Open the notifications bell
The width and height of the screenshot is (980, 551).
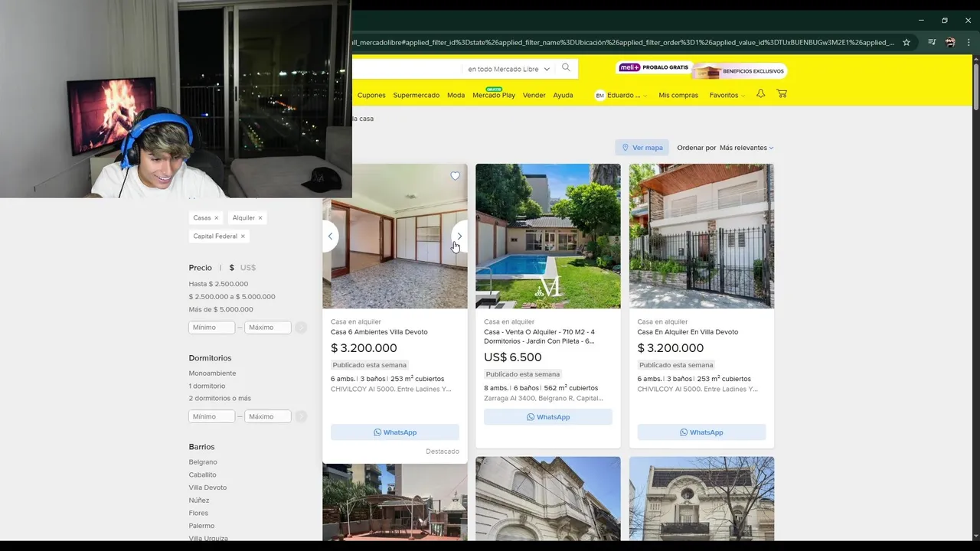pos(760,94)
